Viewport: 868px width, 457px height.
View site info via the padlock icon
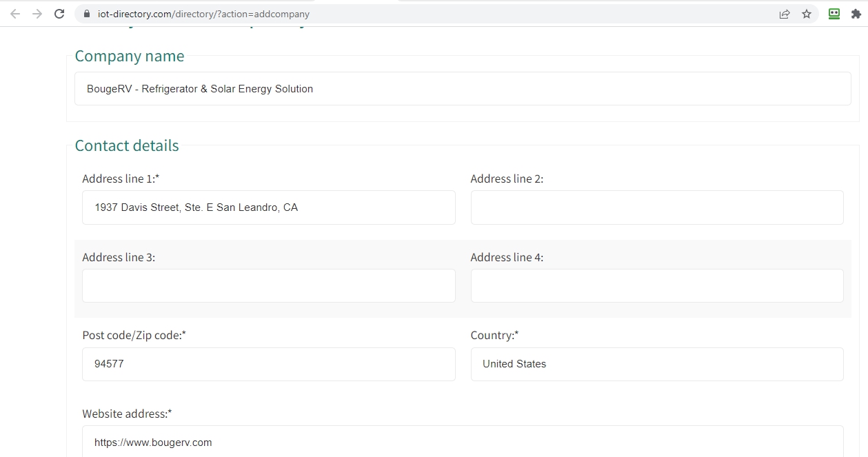(87, 14)
